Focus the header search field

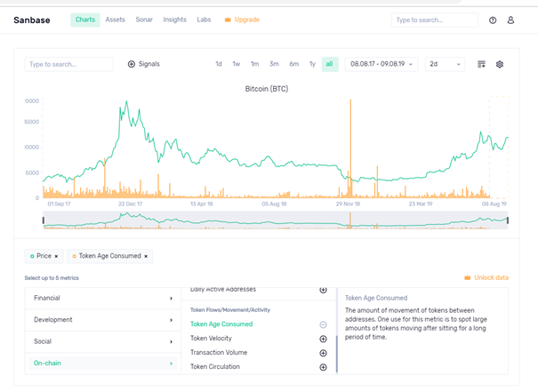(435, 20)
